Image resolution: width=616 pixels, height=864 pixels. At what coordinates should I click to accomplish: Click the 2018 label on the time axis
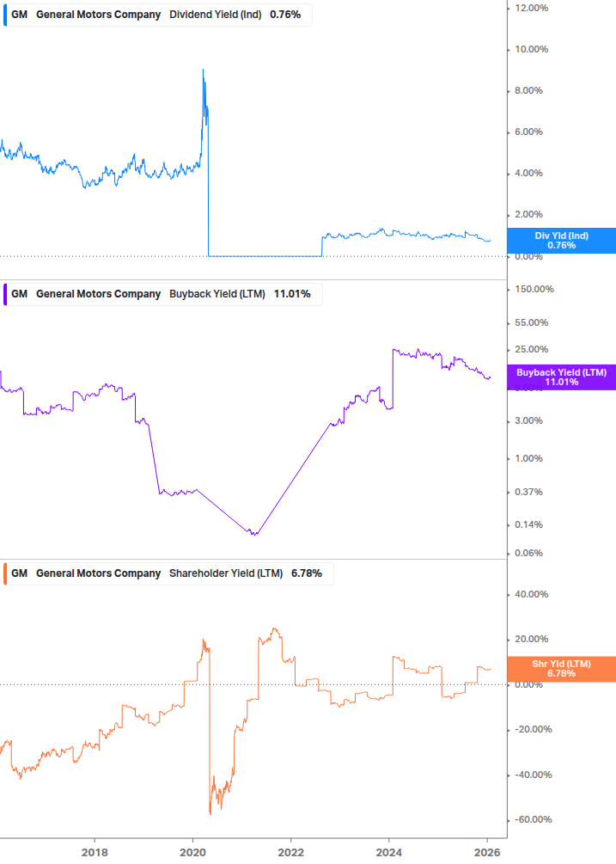(x=95, y=854)
